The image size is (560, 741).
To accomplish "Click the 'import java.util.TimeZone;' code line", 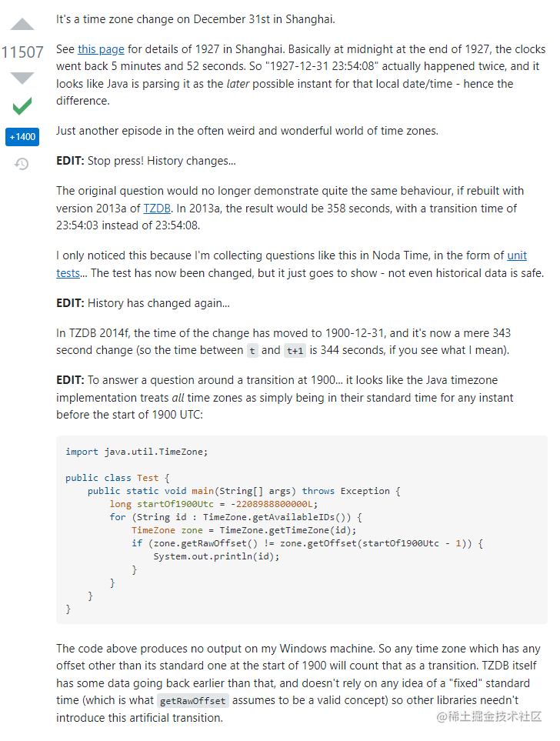I will pyautogui.click(x=137, y=452).
